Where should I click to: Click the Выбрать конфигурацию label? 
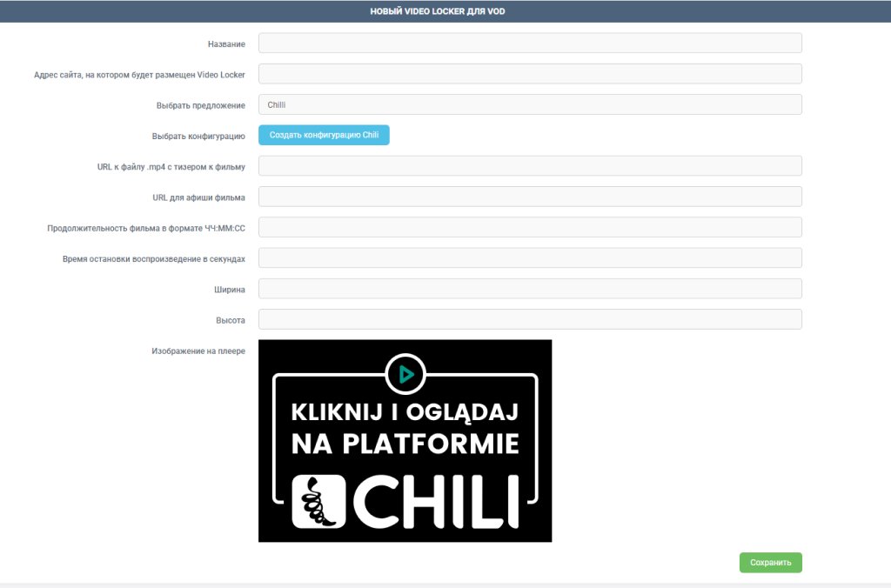(x=198, y=137)
